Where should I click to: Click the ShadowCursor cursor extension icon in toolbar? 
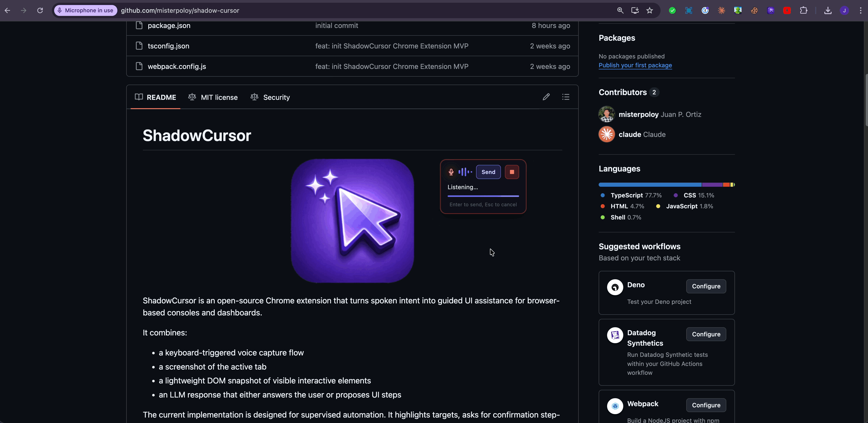pyautogui.click(x=771, y=10)
